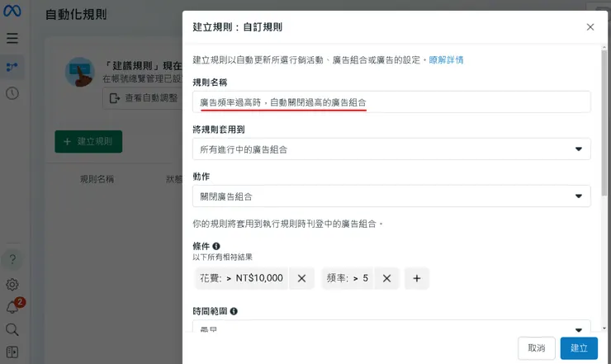Viewport: 611px width, 364px height.
Task: Click the suggested rules illustration thumbnail
Action: pyautogui.click(x=79, y=72)
